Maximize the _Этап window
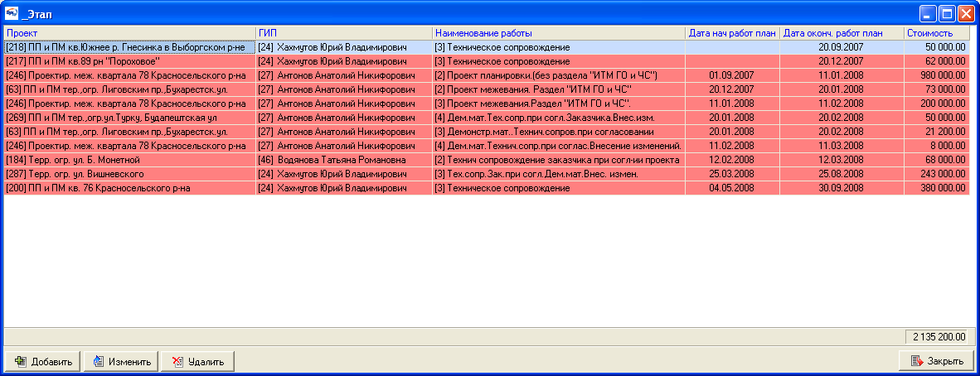This screenshot has height=376, width=980. 948,13
